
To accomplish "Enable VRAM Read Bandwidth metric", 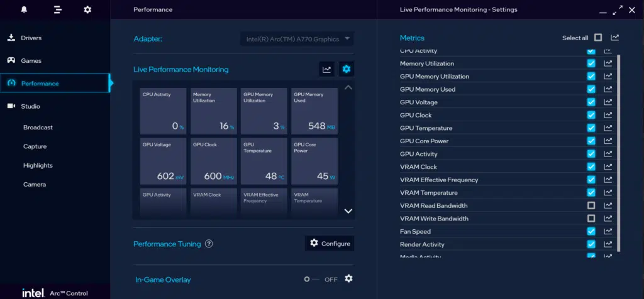I will point(591,205).
